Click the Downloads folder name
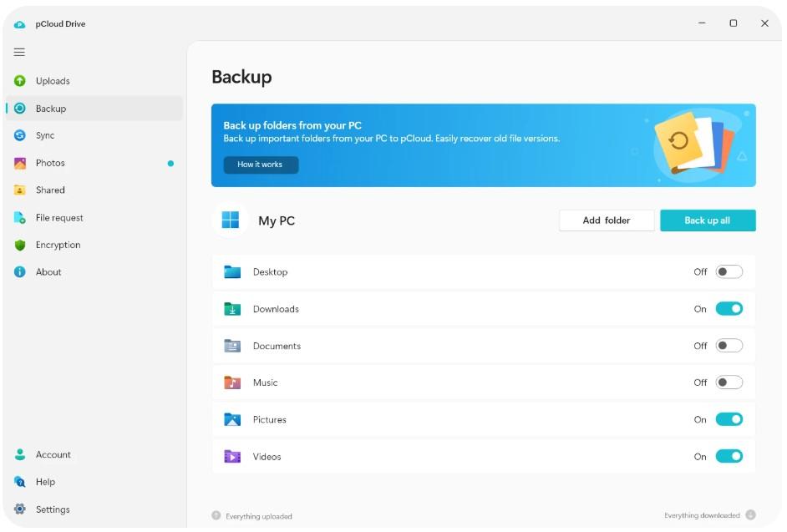Screen dimensions: 787x532 [276, 309]
